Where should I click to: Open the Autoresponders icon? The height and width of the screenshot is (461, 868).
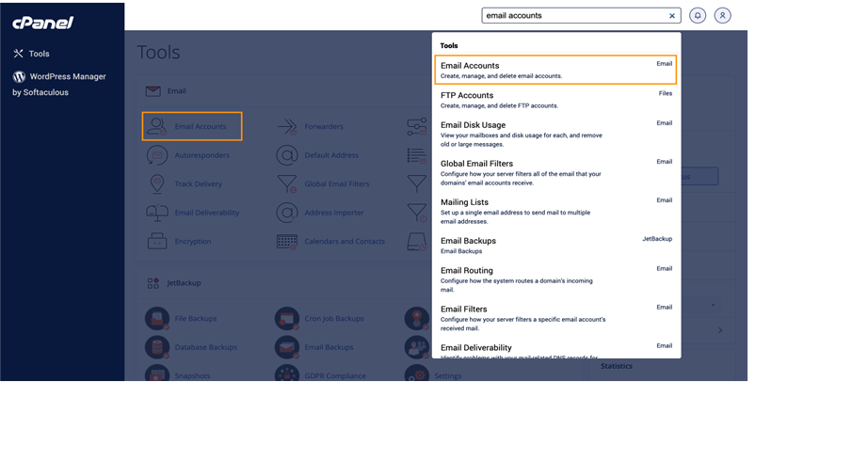(157, 155)
